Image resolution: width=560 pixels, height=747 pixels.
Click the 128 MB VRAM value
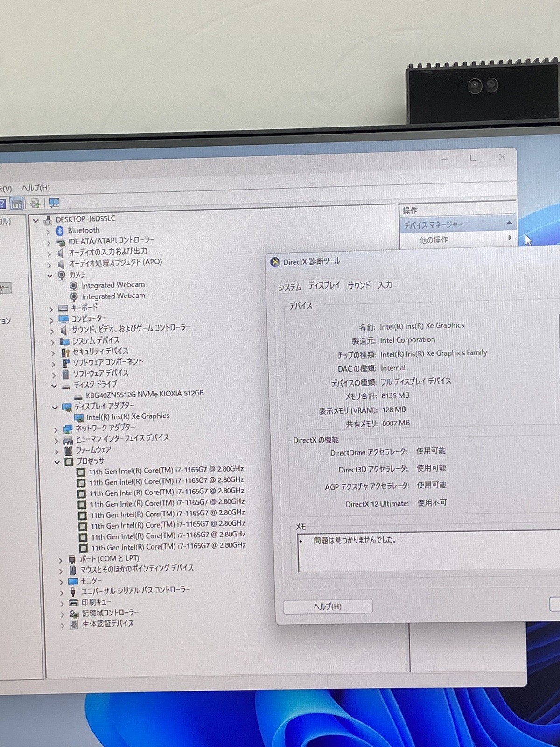tap(393, 409)
